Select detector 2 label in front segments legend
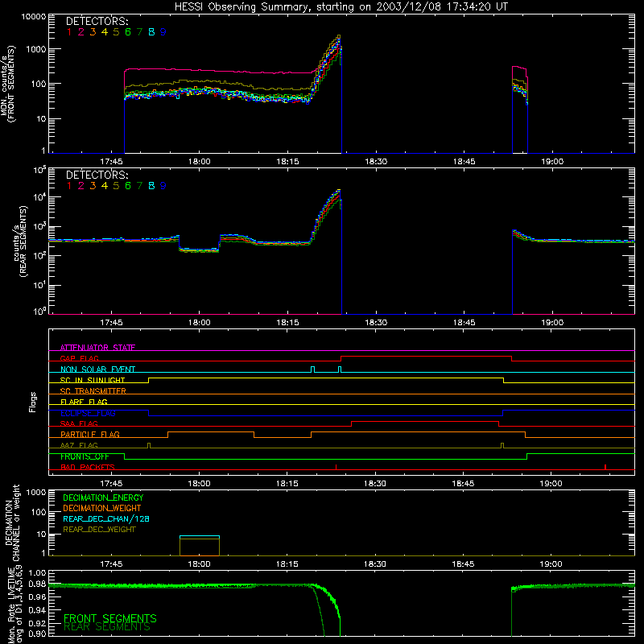The width and height of the screenshot is (644, 644). [81, 32]
